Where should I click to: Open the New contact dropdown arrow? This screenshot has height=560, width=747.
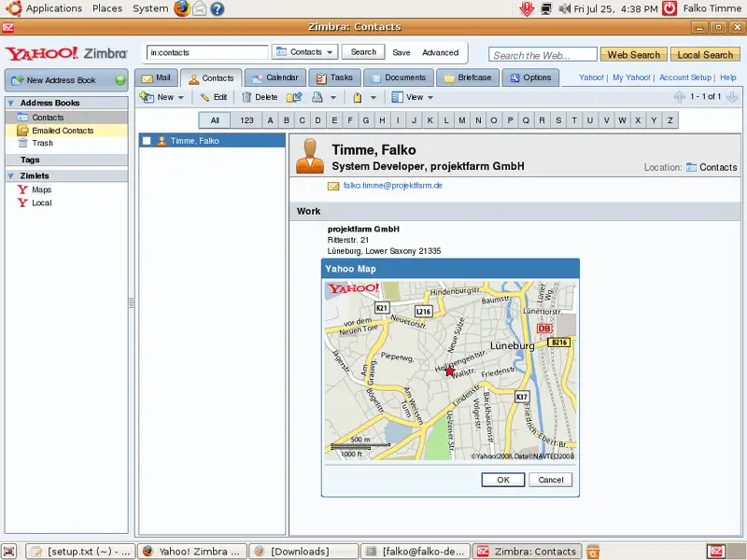[180, 97]
